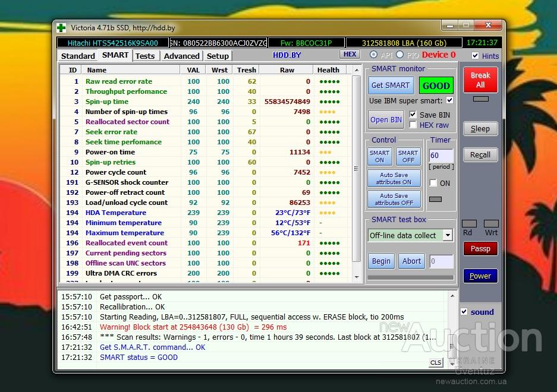Screen dimensions: 557x392
Task: Click the Hitachi HTS542516K9SA00 model field
Action: 112,43
